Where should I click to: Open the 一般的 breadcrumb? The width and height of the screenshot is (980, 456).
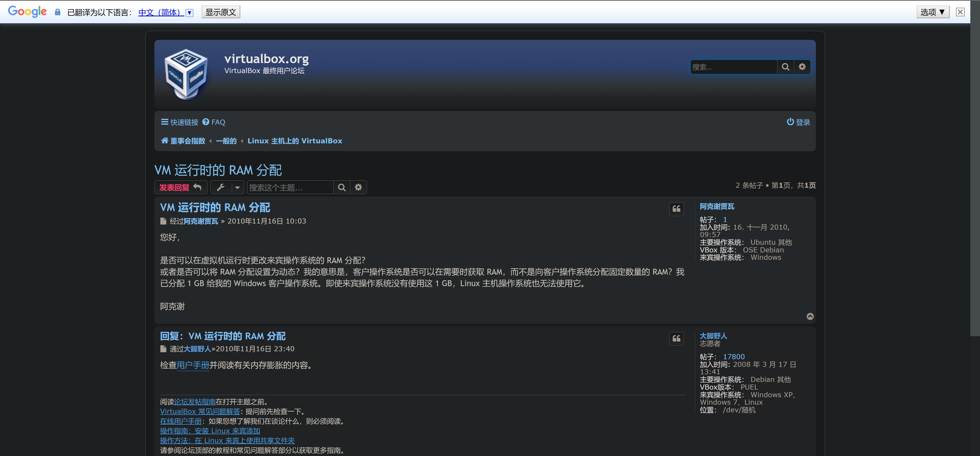(x=226, y=141)
